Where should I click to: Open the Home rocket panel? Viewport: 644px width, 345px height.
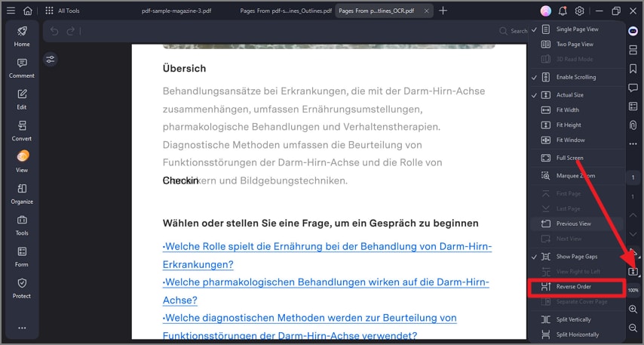22,36
